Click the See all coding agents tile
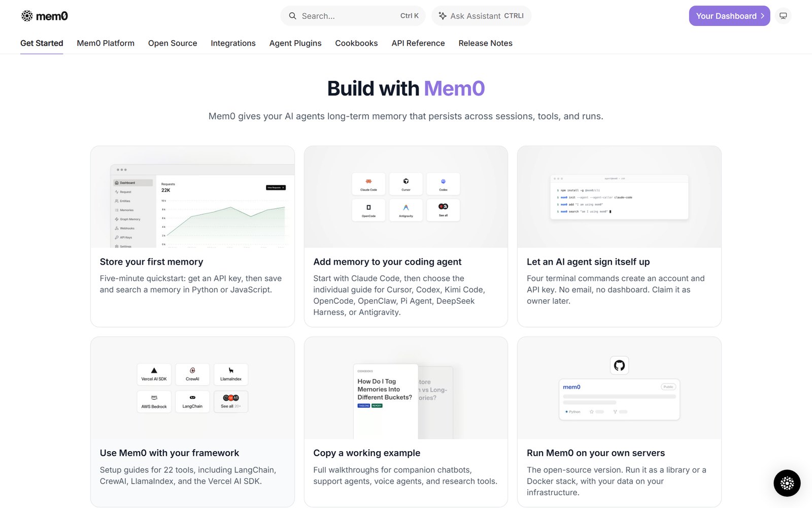The width and height of the screenshot is (812, 508). pyautogui.click(x=443, y=210)
